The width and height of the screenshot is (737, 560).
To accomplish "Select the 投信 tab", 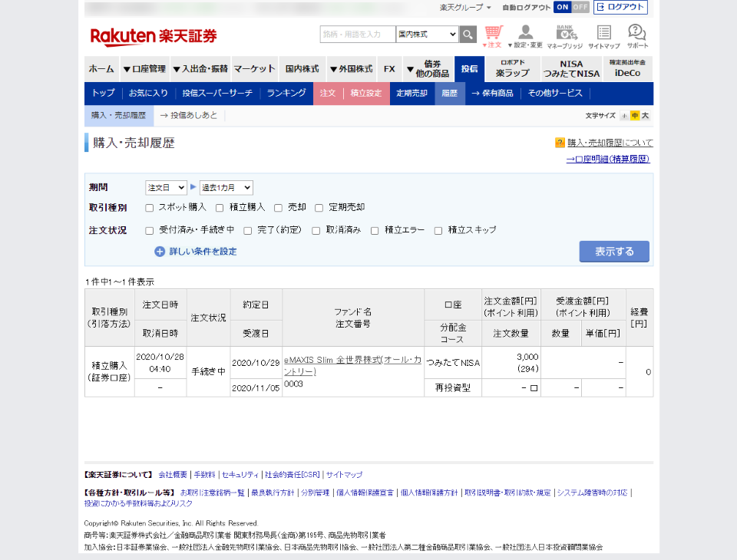I will pyautogui.click(x=469, y=69).
